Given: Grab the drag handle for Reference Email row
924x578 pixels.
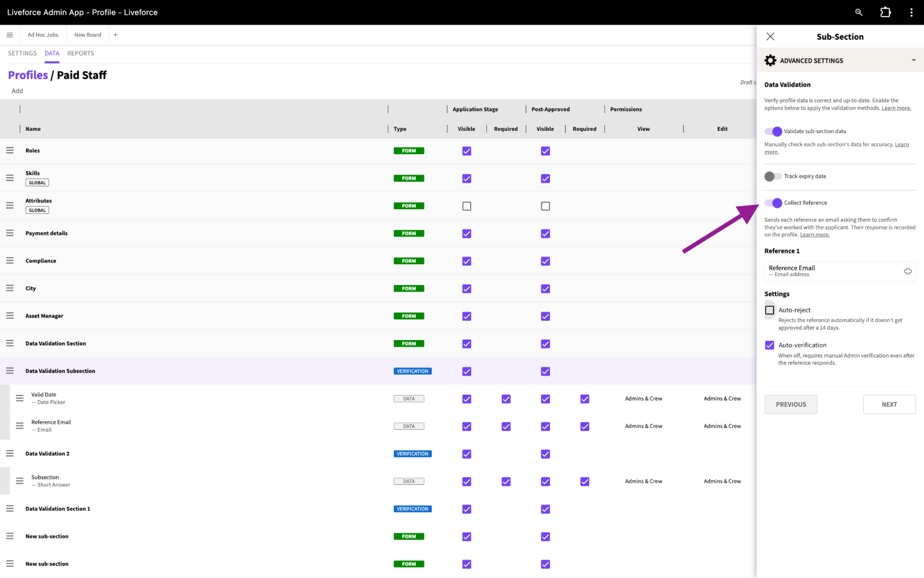Looking at the screenshot, I should pos(19,426).
